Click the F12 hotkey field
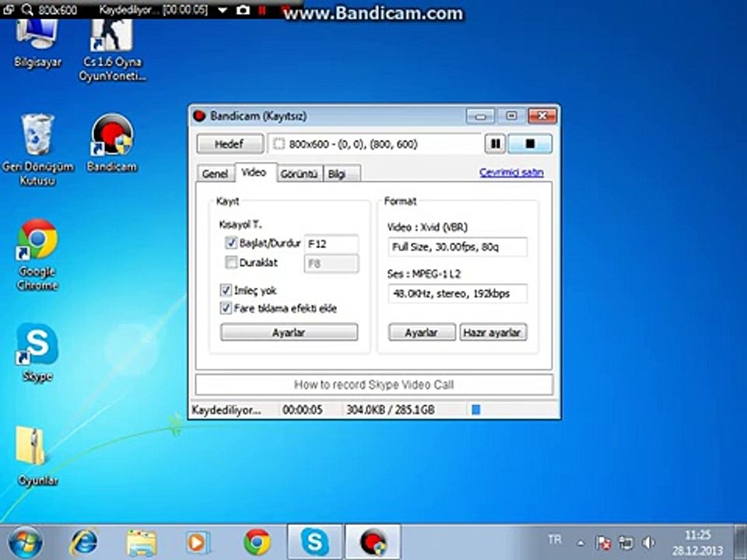 pyautogui.click(x=331, y=243)
